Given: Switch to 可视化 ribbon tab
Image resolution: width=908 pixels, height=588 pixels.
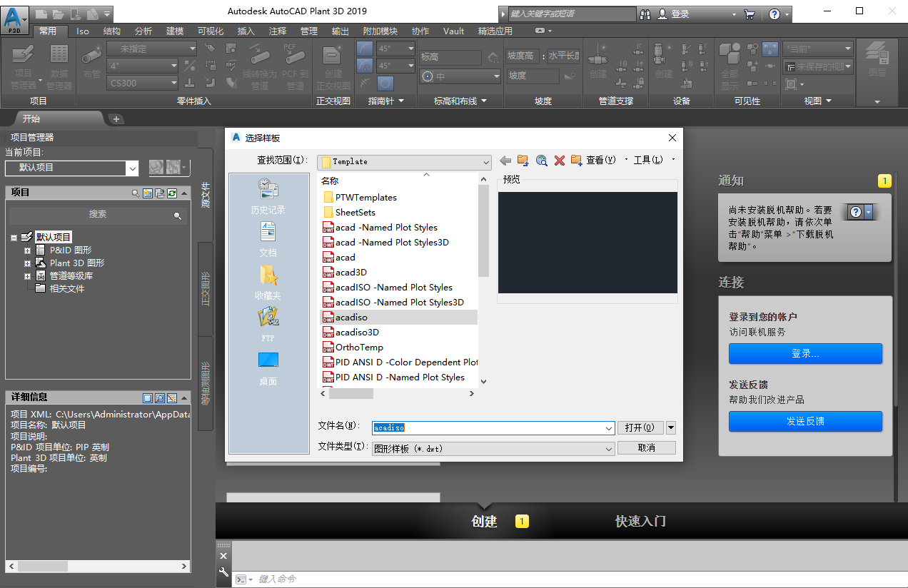Looking at the screenshot, I should click(x=211, y=31).
